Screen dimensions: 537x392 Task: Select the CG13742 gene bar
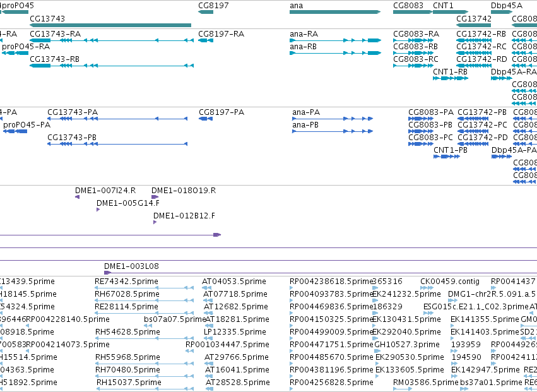(x=474, y=25)
